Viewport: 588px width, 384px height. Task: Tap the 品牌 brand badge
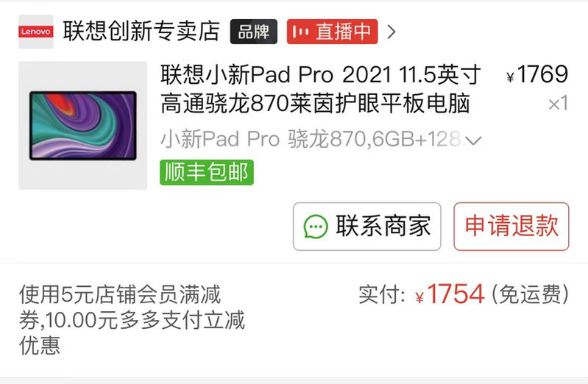click(x=253, y=32)
